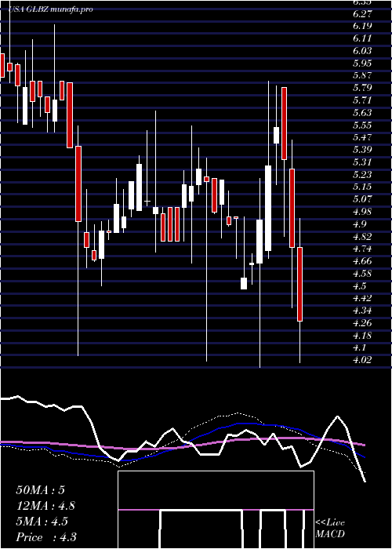This screenshot has width=392, height=549.
Task: Click the 4.02 price axis label
Action: pyautogui.click(x=362, y=360)
